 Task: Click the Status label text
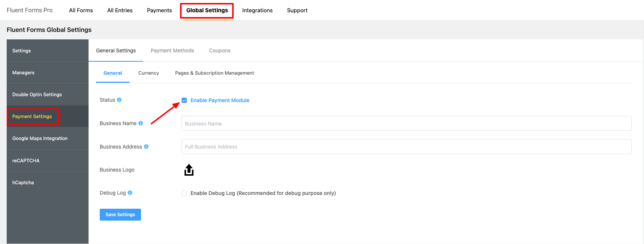107,100
